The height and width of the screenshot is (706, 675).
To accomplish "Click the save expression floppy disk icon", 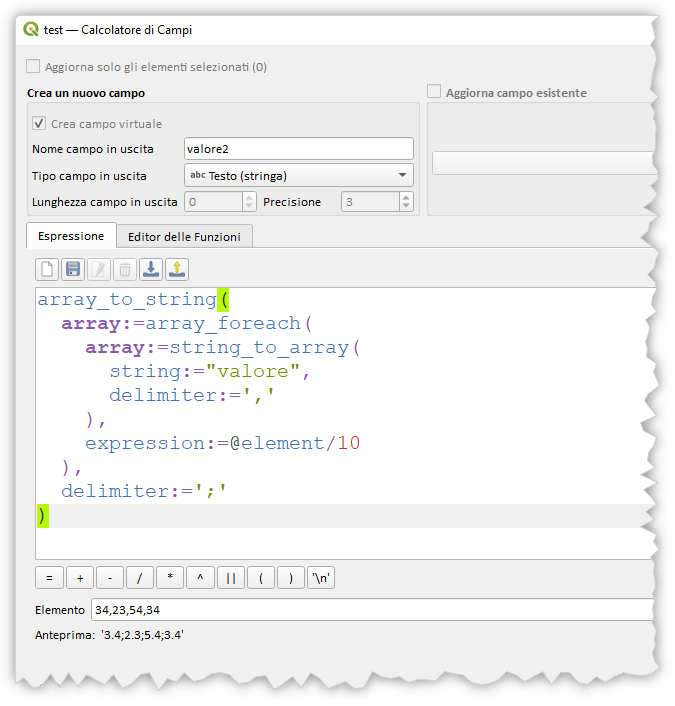I will (x=73, y=269).
